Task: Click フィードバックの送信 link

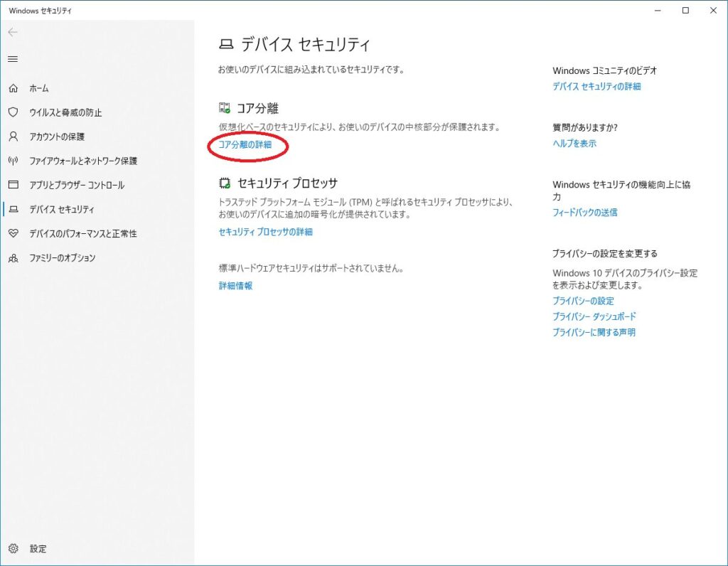Action: [x=585, y=212]
